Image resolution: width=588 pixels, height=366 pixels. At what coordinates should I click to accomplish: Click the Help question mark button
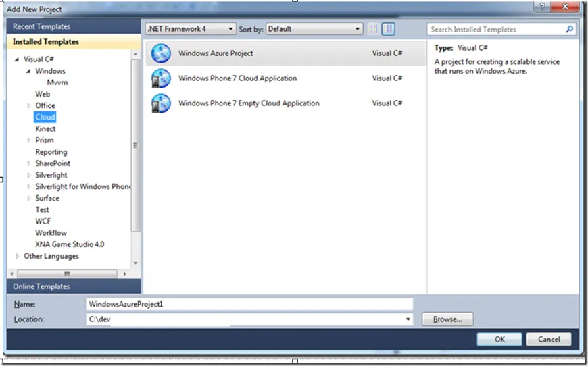click(x=542, y=6)
